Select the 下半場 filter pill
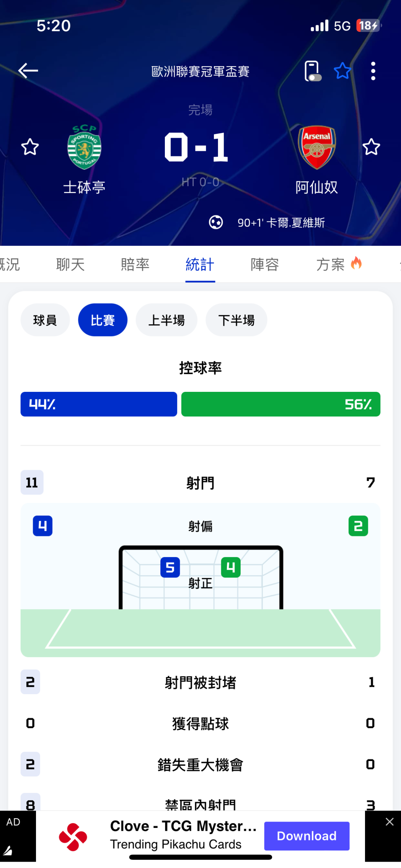 (x=236, y=320)
